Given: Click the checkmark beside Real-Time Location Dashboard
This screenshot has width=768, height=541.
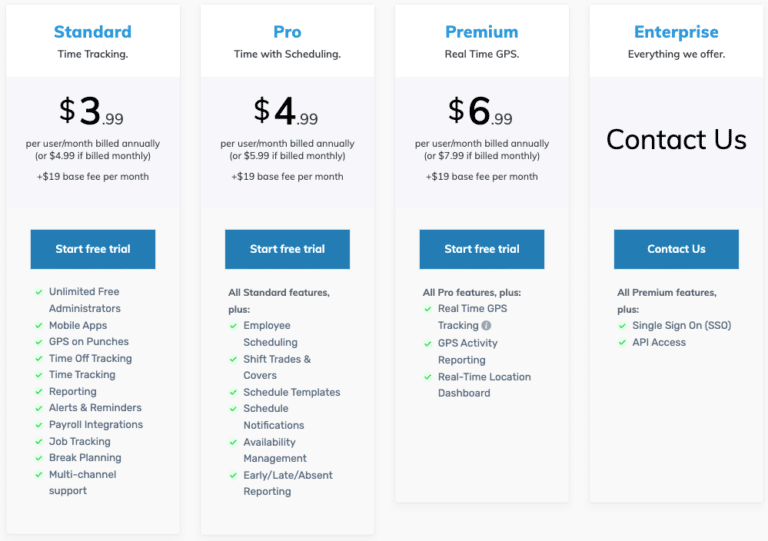Looking at the screenshot, I should point(428,377).
